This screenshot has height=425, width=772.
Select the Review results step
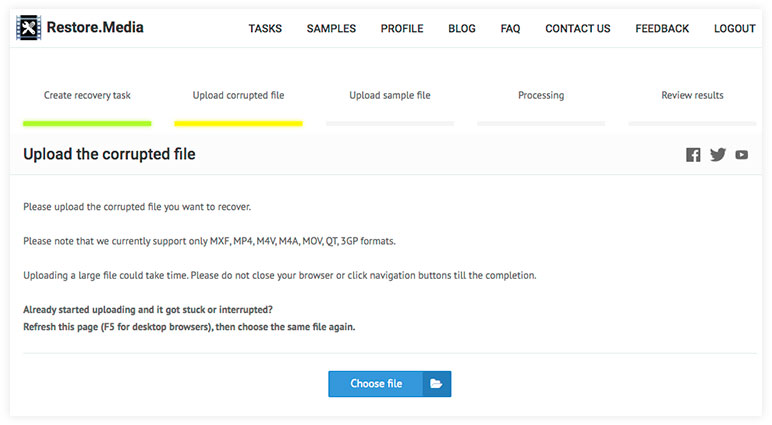692,95
